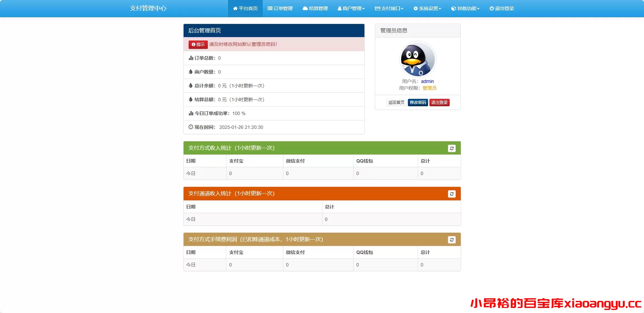The image size is (644, 313).
Task: Refresh the 支付通道收入统计 panel
Action: click(452, 194)
